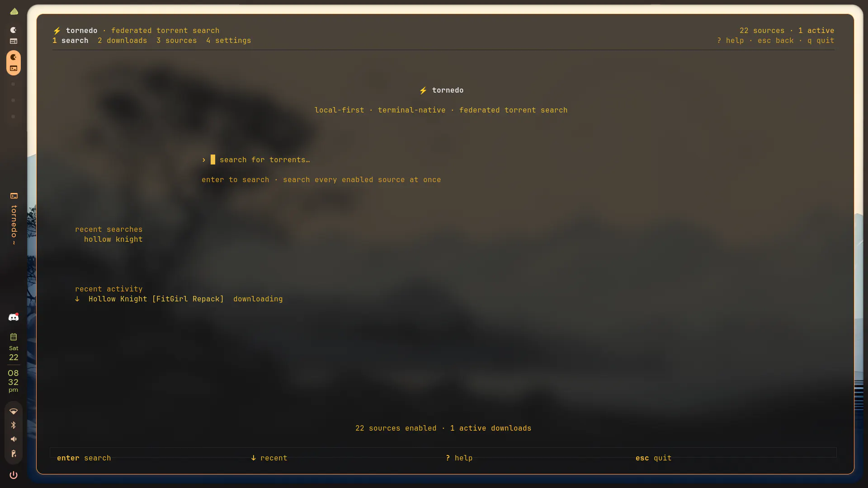Click the active workspace terminal icon
868x488 pixels.
pos(14,69)
